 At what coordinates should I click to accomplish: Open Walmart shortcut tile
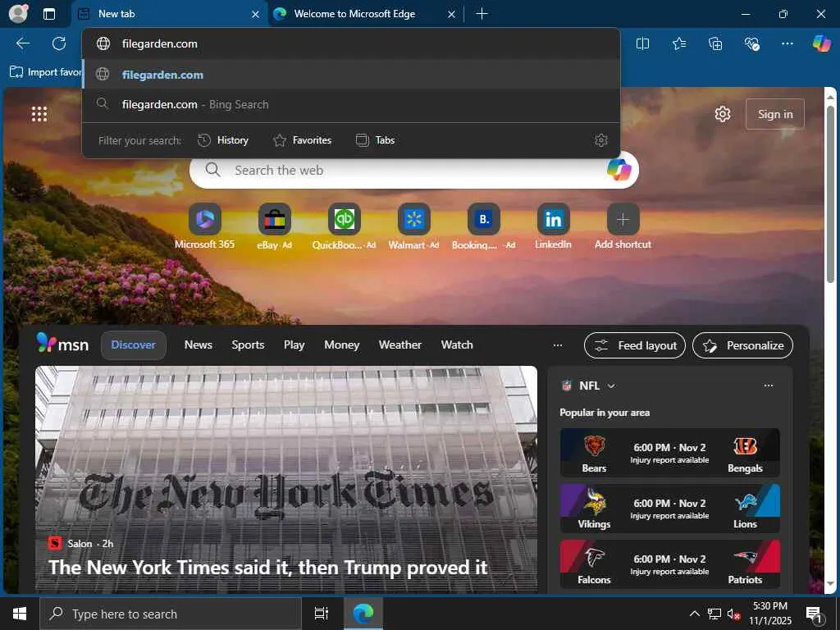(413, 226)
